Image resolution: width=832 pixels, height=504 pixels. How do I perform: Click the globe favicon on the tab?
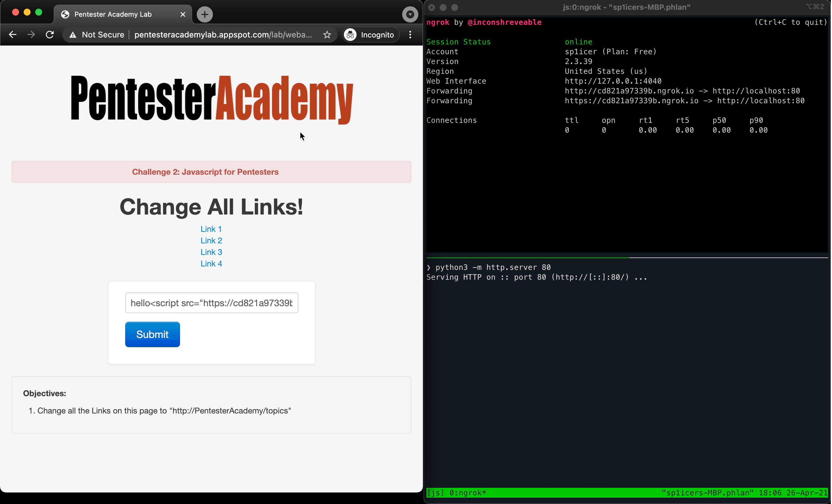click(65, 14)
